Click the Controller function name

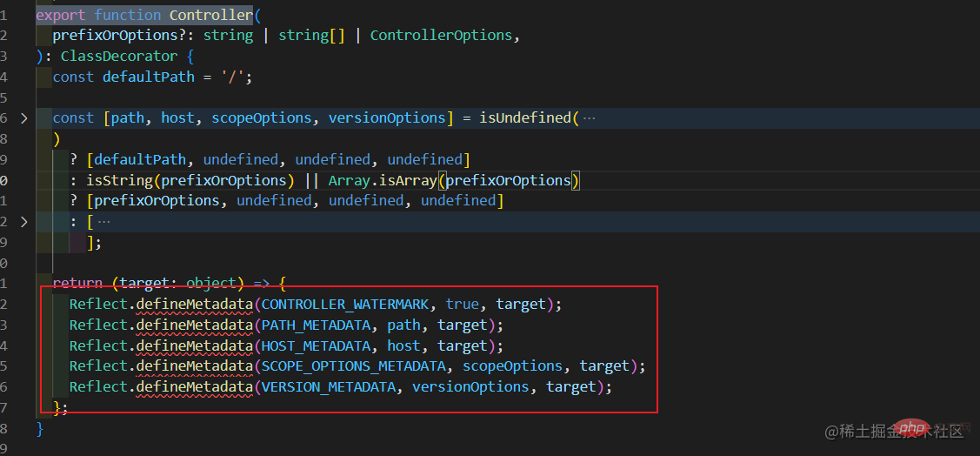click(x=211, y=15)
